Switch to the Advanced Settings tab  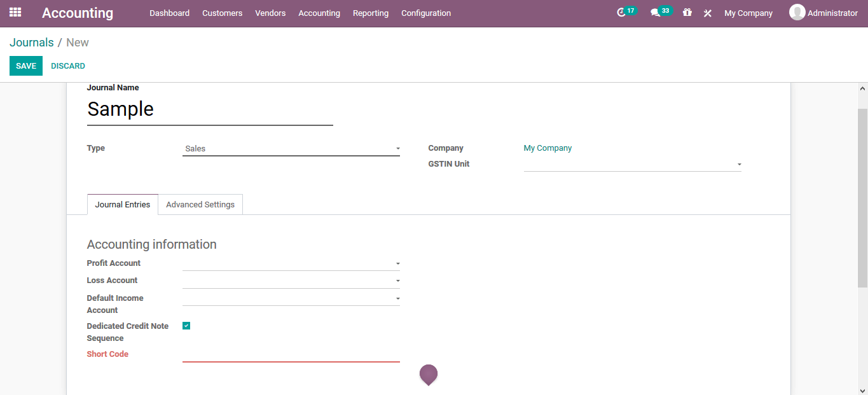click(x=200, y=204)
